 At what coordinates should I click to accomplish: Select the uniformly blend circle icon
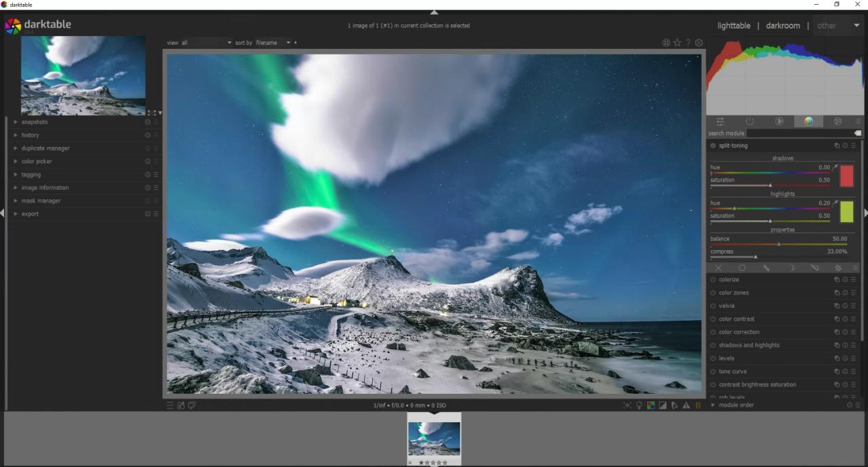pos(742,268)
